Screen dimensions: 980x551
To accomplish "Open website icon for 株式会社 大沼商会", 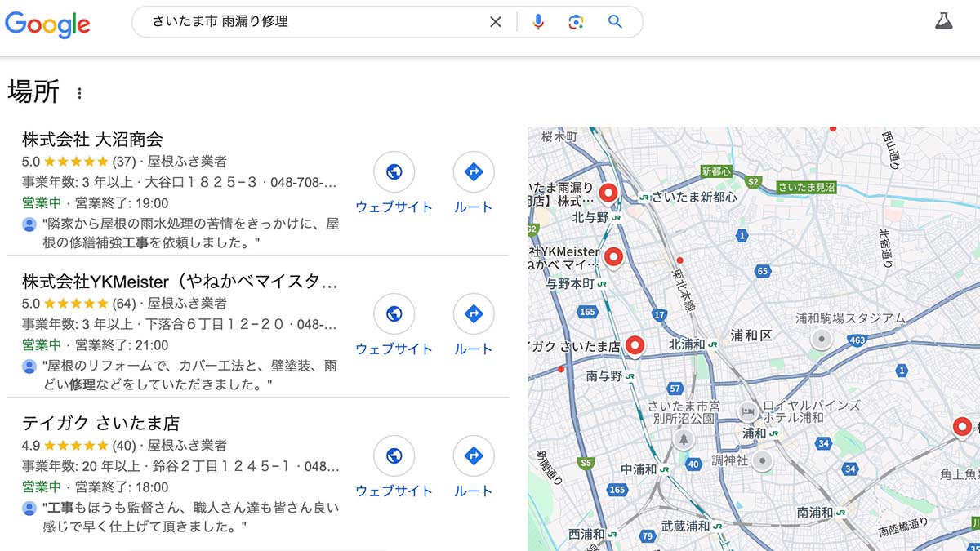I will point(394,171).
